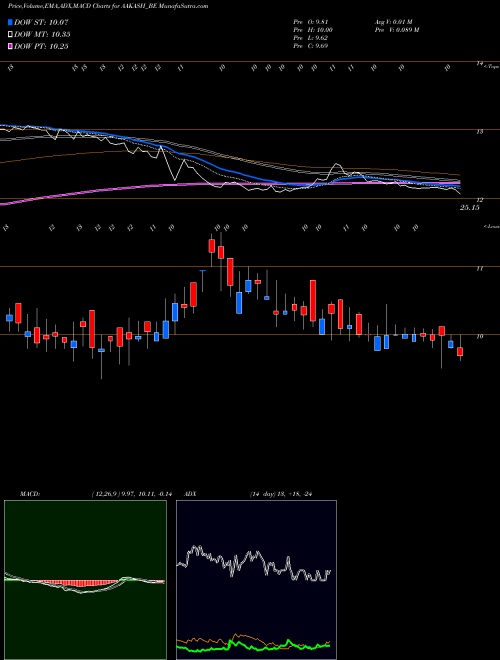Click the '11' price axis label
Image resolution: width=500 pixels, height=660 pixels.
[x=479, y=268]
